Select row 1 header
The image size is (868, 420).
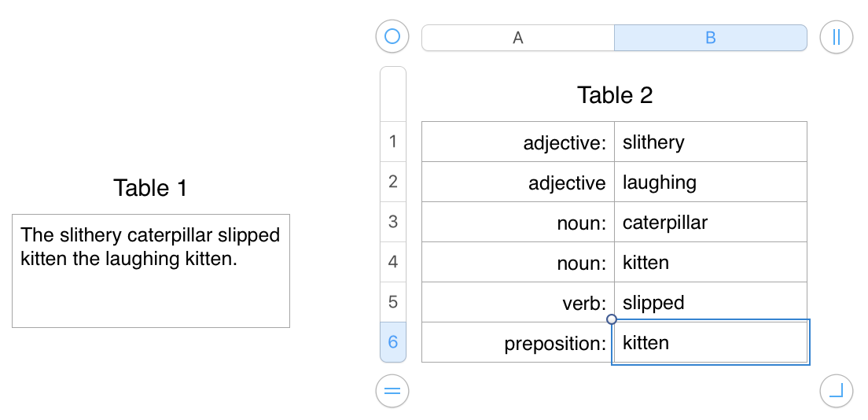(393, 142)
